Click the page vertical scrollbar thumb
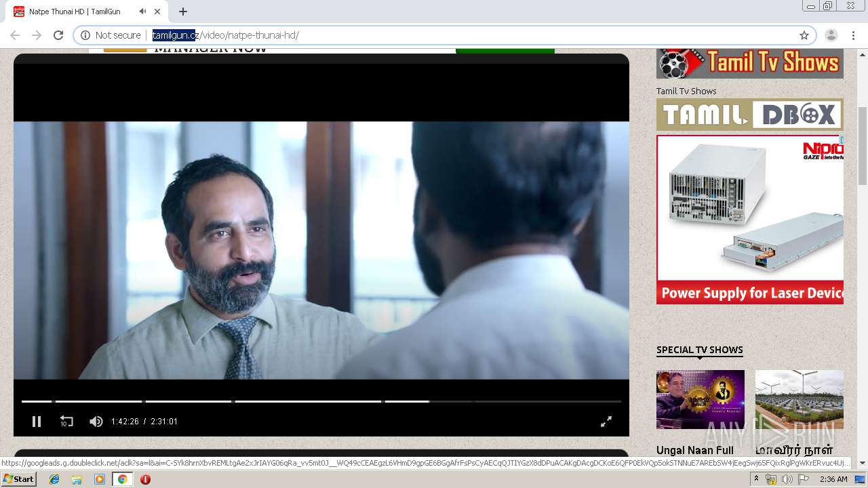The image size is (868, 488). point(863,146)
